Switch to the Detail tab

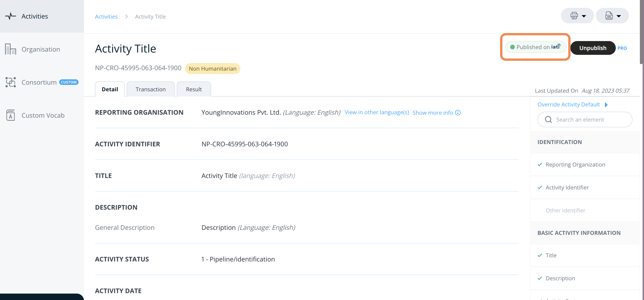[x=110, y=89]
